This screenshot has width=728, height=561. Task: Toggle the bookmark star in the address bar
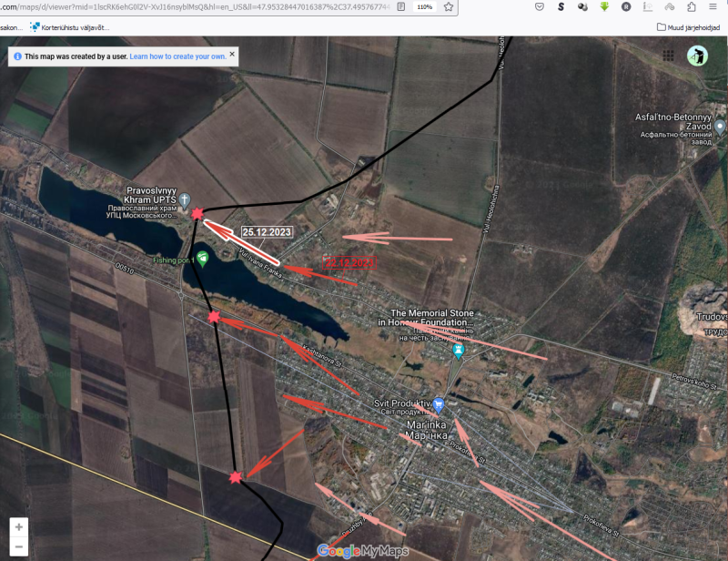point(449,7)
